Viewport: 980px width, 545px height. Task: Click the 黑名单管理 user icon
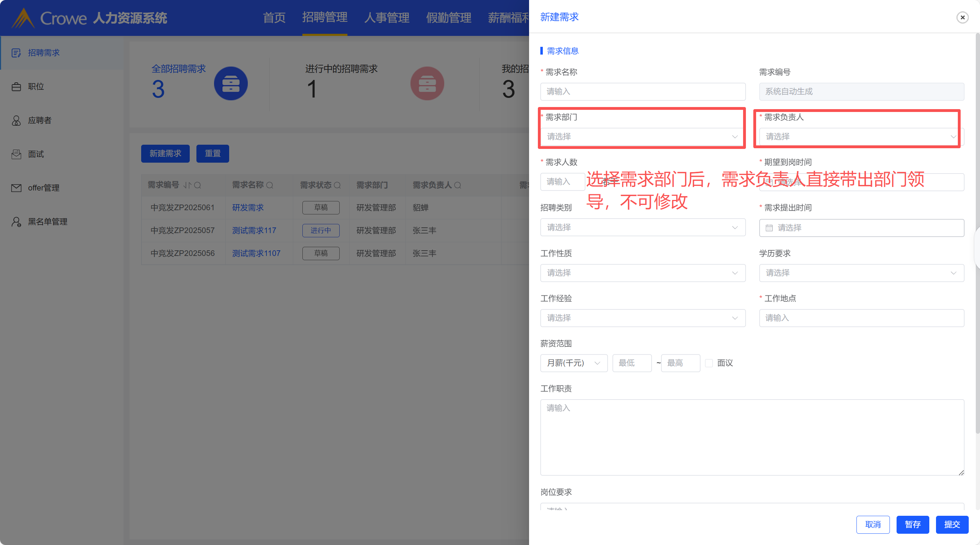(x=16, y=222)
